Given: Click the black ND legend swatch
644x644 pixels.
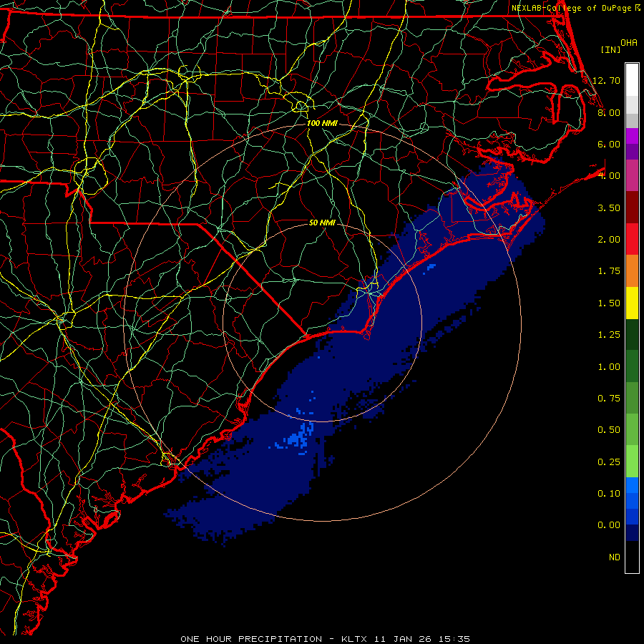Looking at the screenshot, I should [632, 557].
